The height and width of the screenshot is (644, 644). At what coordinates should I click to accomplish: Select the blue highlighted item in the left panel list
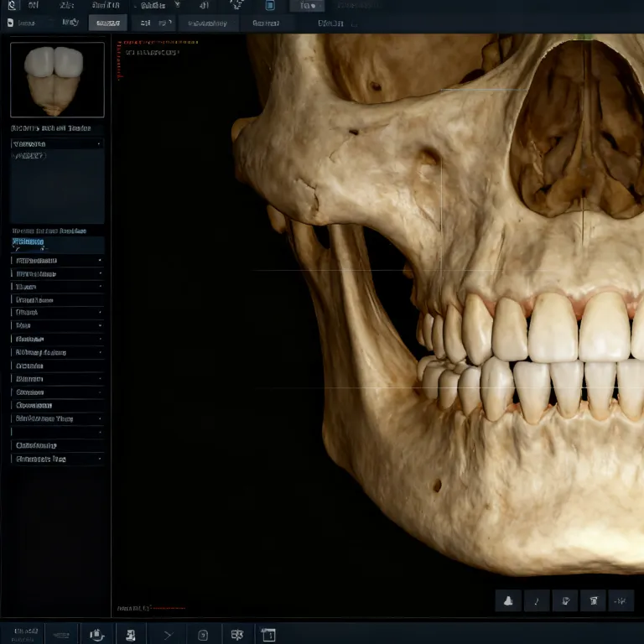point(57,242)
